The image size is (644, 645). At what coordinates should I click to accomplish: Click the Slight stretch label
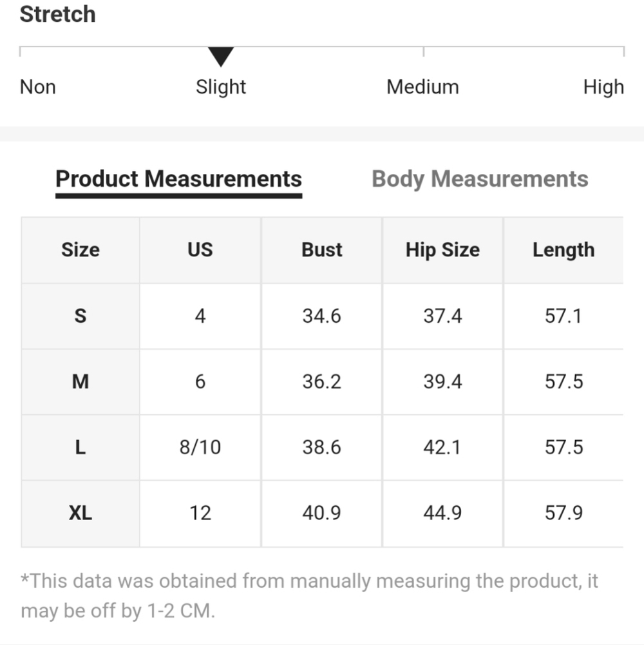[221, 87]
